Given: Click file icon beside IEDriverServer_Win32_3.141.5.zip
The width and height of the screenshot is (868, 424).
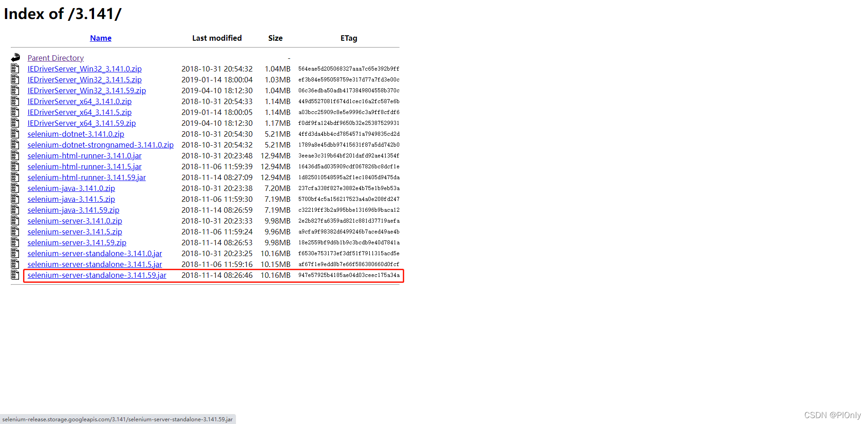Looking at the screenshot, I should 15,80.
